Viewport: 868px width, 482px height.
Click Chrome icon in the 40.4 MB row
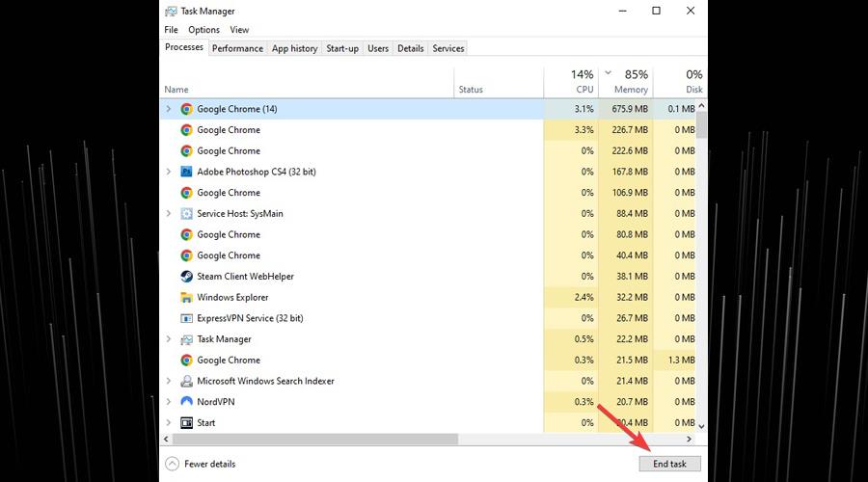(186, 255)
